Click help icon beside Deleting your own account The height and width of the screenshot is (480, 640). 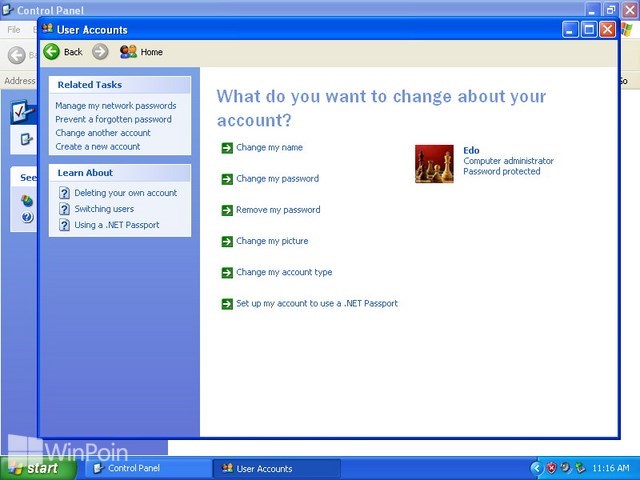64,193
